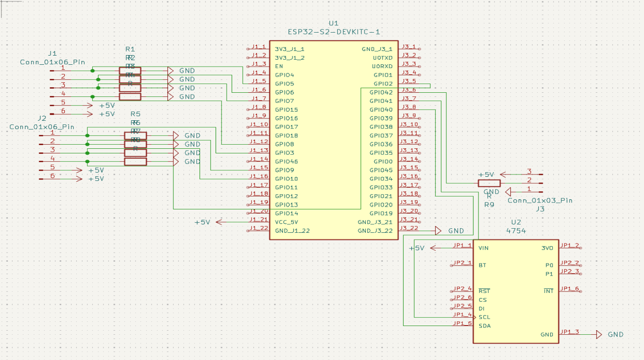644x360 pixels.
Task: Click the SDA pin name on U2
Action: click(484, 326)
